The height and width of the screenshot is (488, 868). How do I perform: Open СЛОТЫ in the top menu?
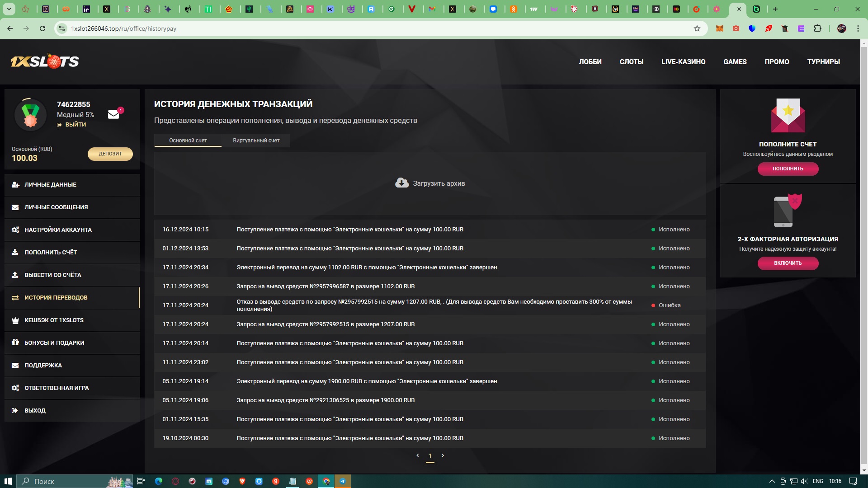click(631, 62)
